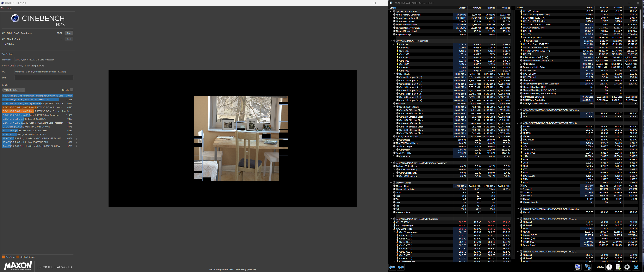This screenshot has width=644, height=272.
Task: Click the Single Core Start button
Action: coord(69,39)
